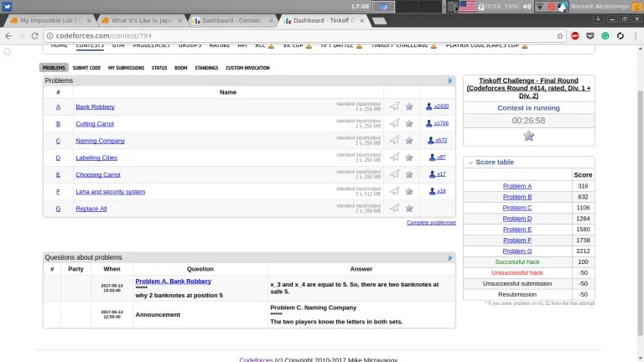Image resolution: width=644 pixels, height=362 pixels.
Task: Toggle the contest favorite star under timer
Action: (528, 136)
